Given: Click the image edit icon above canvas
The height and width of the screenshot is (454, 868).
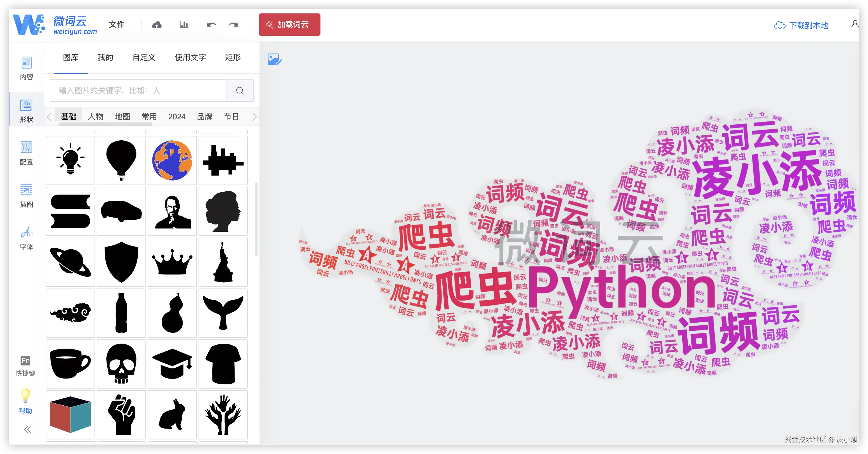Looking at the screenshot, I should click(x=275, y=59).
